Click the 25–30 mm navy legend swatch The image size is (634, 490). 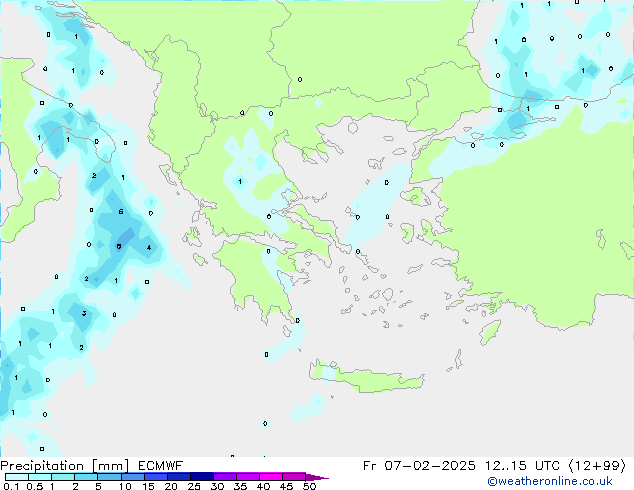point(202,477)
